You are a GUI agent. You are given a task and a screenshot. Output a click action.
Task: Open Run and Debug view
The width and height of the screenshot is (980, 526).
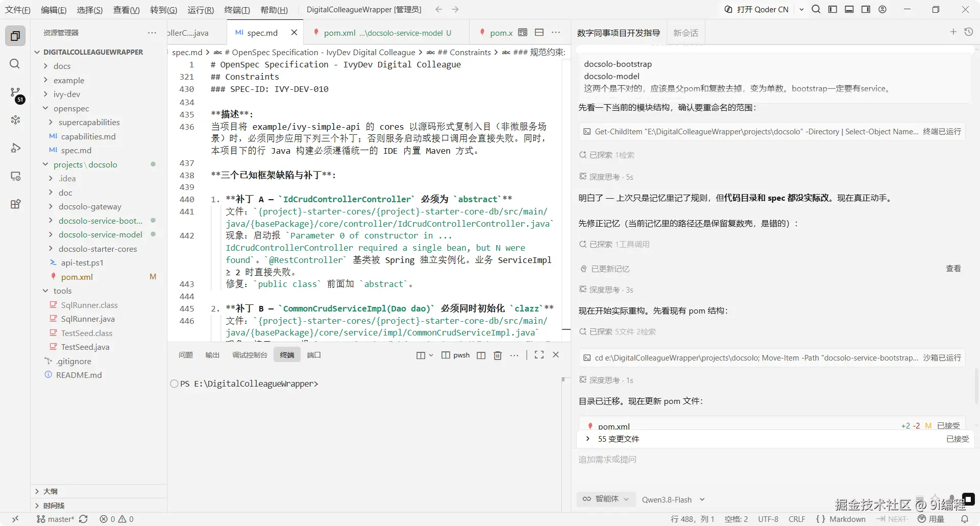click(15, 148)
